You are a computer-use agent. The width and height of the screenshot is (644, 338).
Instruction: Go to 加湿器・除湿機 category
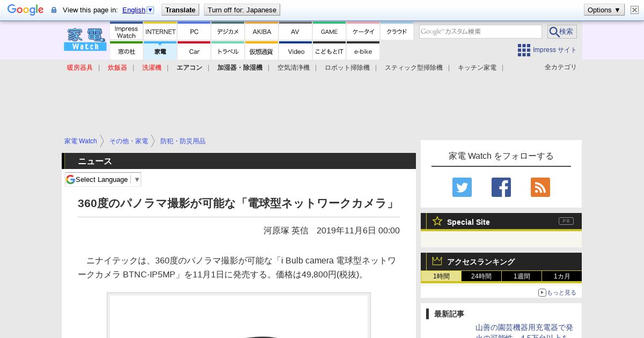(x=240, y=68)
